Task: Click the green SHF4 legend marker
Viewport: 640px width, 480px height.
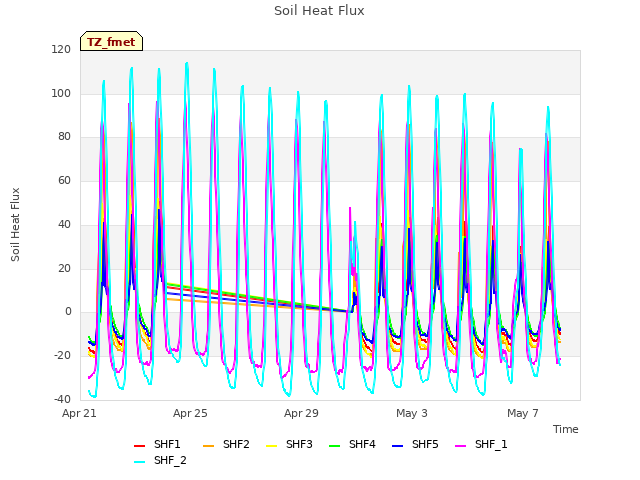Action: (335, 446)
